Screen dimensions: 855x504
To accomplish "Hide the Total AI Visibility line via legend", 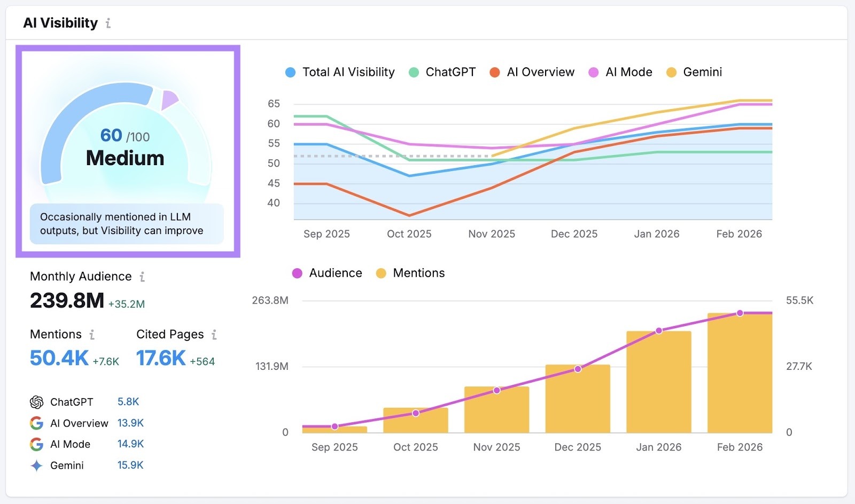I will [340, 72].
